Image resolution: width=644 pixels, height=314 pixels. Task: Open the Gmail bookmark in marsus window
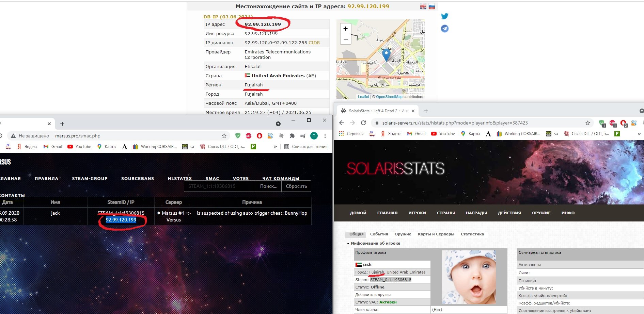click(x=52, y=147)
